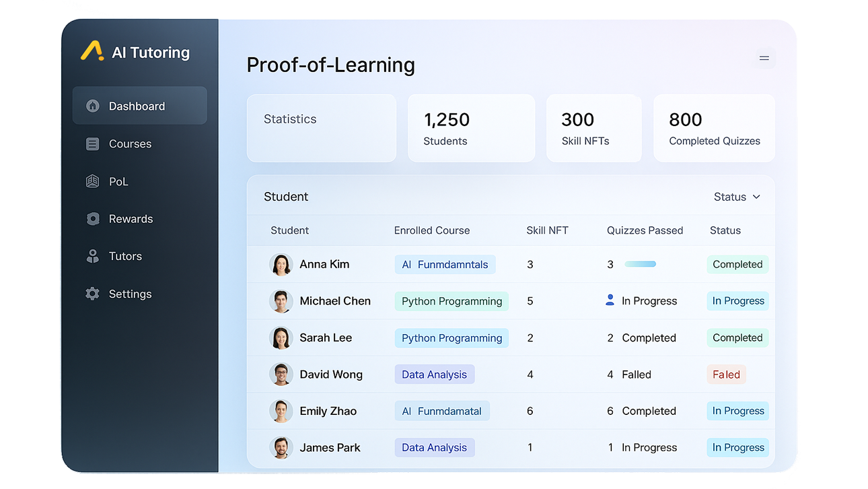
Task: Click the Rewards badge icon
Action: (93, 219)
